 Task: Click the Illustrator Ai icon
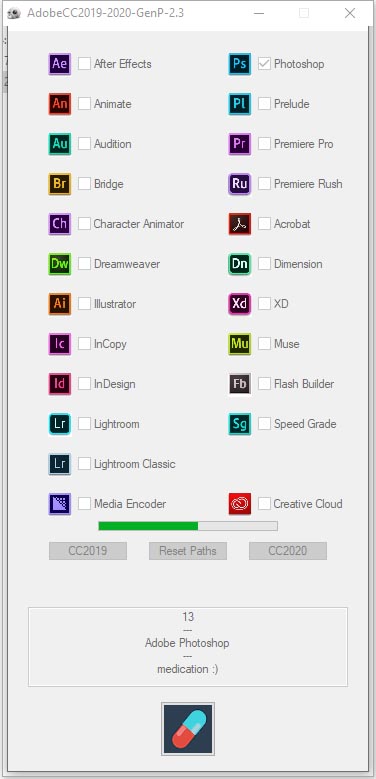coord(60,304)
